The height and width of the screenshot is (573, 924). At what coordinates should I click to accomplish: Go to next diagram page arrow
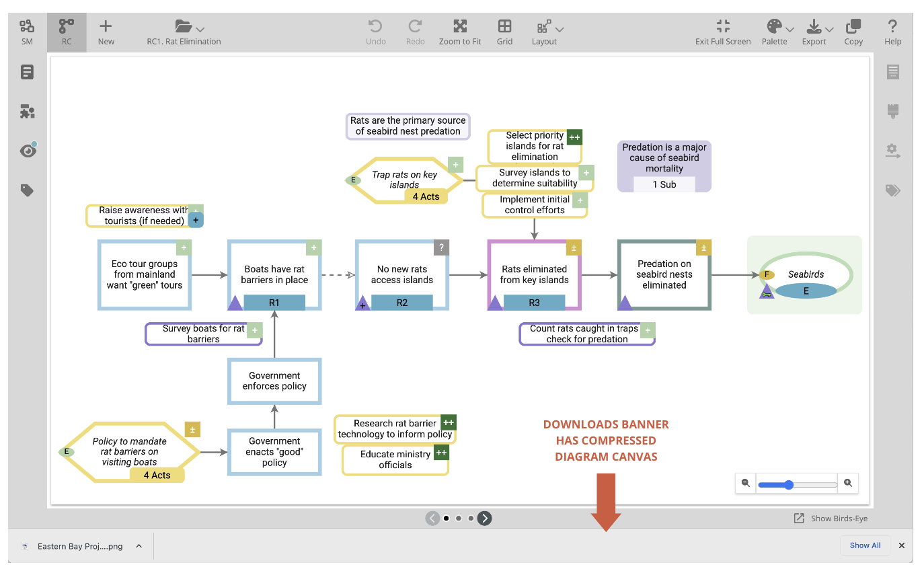point(485,519)
